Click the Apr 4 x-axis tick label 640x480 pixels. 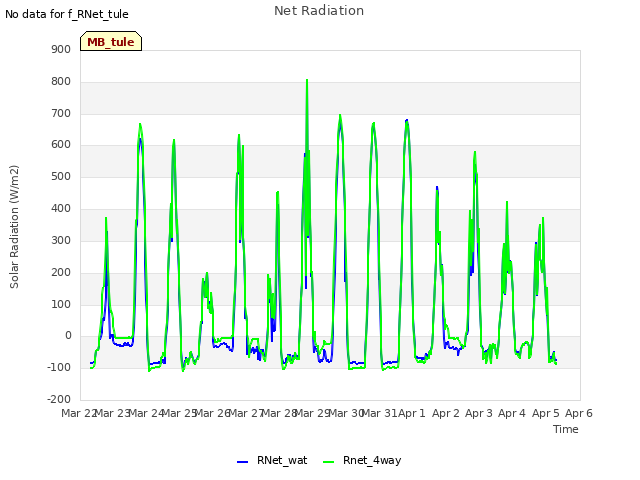512,413
